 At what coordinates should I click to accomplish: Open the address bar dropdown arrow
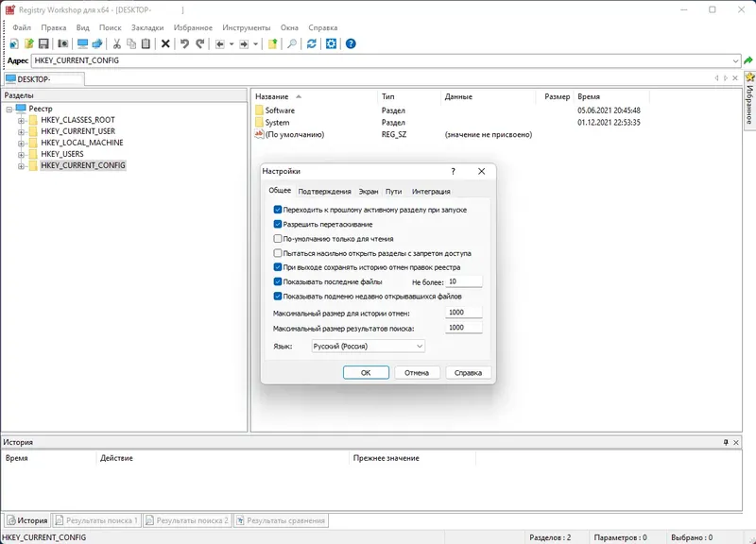tap(735, 60)
